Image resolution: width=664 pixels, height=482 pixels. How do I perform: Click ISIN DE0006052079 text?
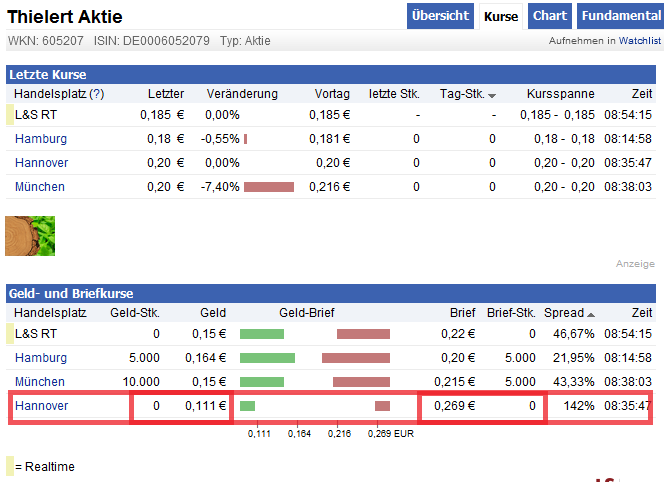point(152,41)
